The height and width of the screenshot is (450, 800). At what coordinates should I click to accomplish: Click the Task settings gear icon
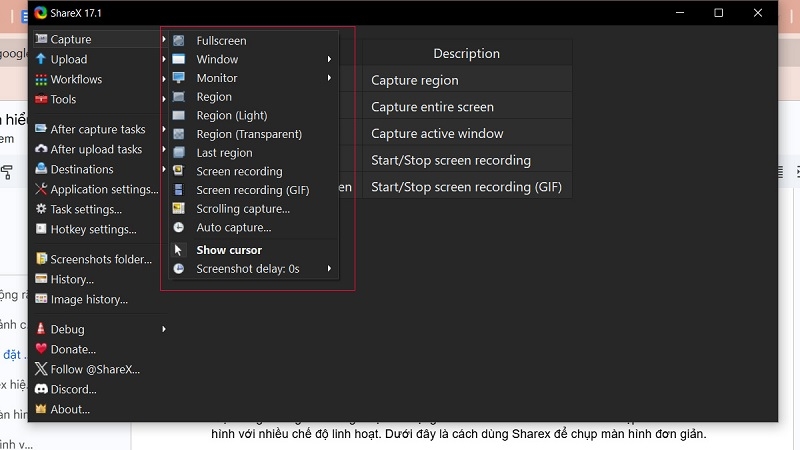(x=41, y=209)
